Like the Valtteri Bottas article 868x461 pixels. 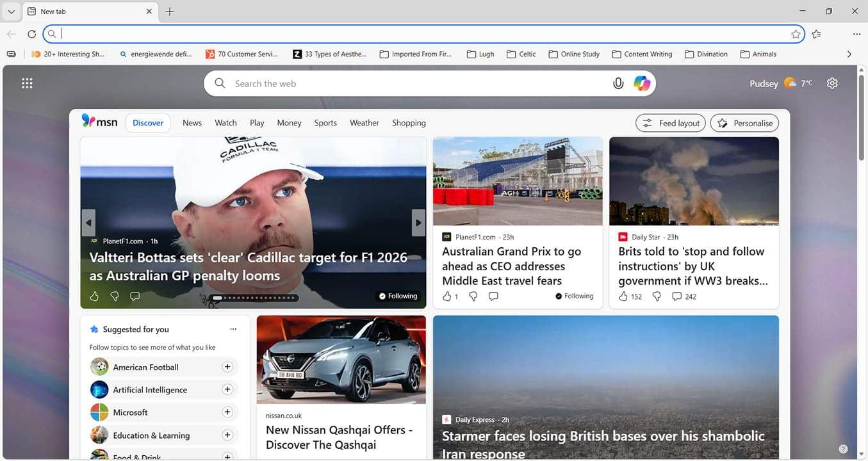click(94, 296)
